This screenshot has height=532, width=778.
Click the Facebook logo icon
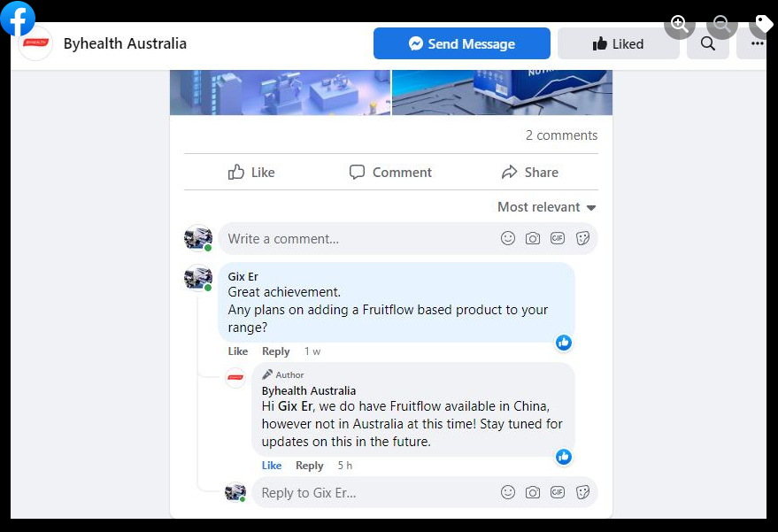[x=18, y=19]
